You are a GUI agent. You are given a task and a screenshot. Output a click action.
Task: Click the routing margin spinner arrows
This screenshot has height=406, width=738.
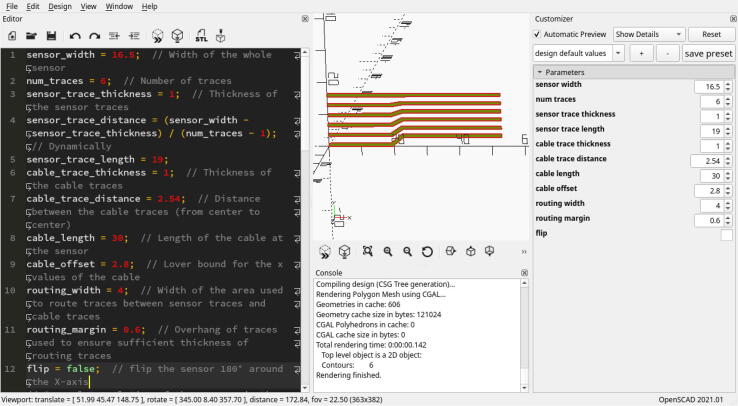click(728, 221)
